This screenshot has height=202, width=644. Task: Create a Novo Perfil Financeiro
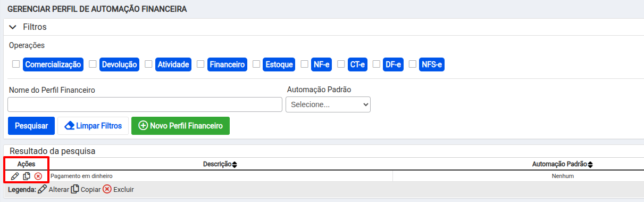point(180,126)
